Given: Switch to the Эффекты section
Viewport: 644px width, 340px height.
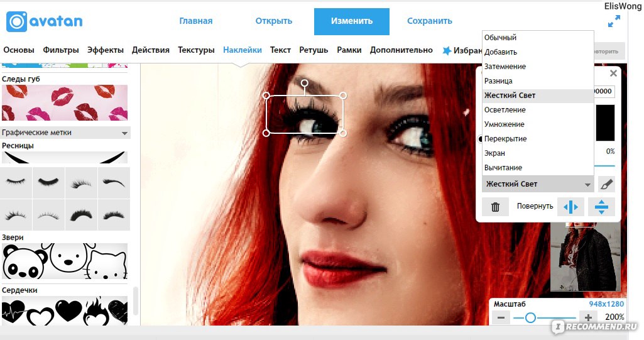Looking at the screenshot, I should tap(106, 50).
